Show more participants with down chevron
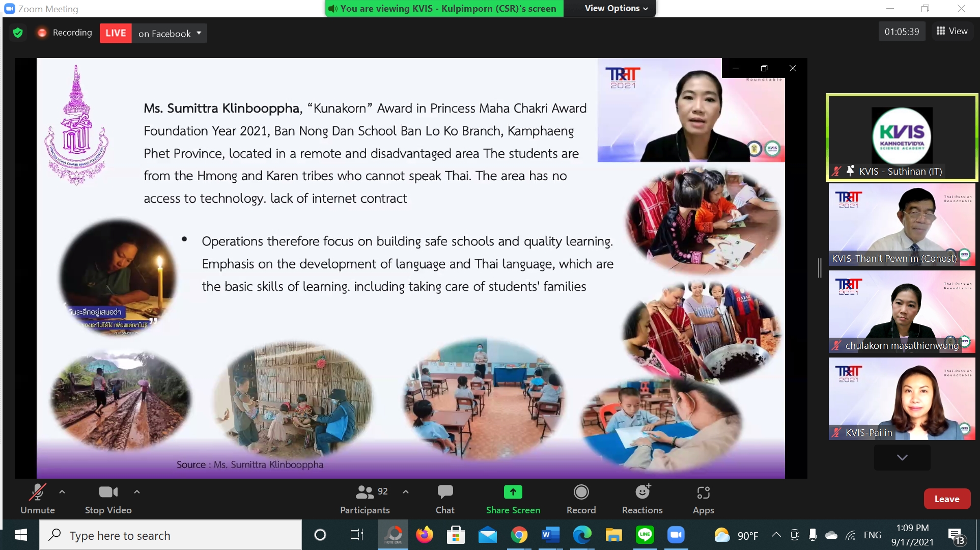 902,457
